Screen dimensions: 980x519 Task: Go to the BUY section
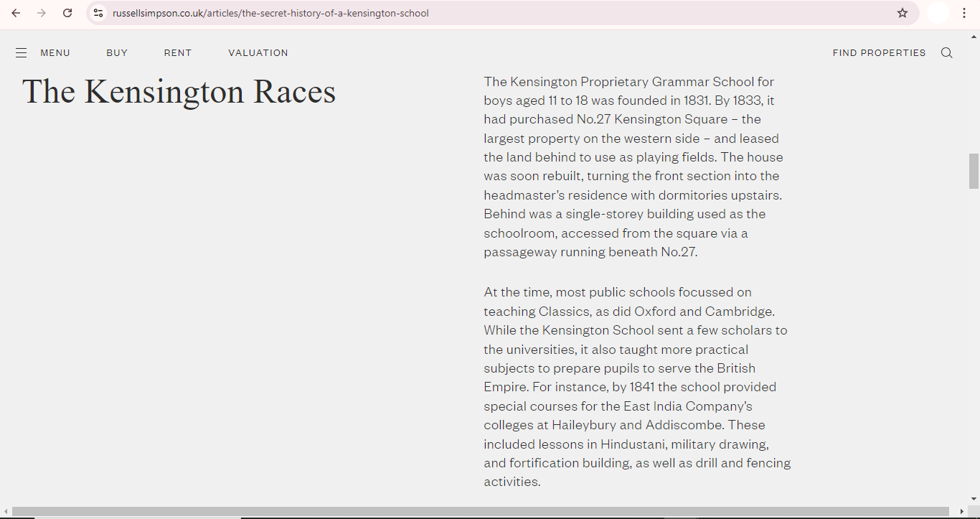click(117, 53)
